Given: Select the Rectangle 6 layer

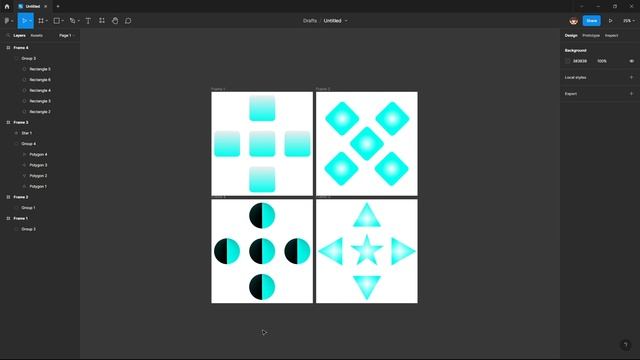Looking at the screenshot, I should click(x=40, y=80).
